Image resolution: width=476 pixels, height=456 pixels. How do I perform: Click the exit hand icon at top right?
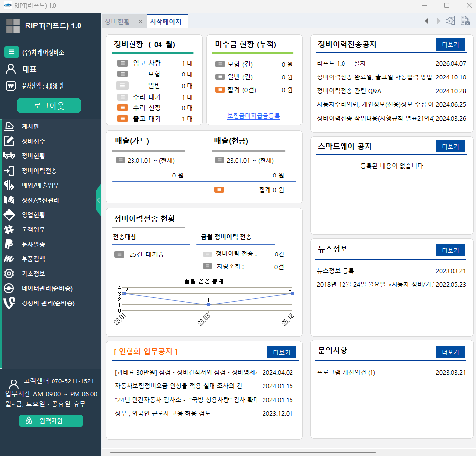pyautogui.click(x=450, y=21)
